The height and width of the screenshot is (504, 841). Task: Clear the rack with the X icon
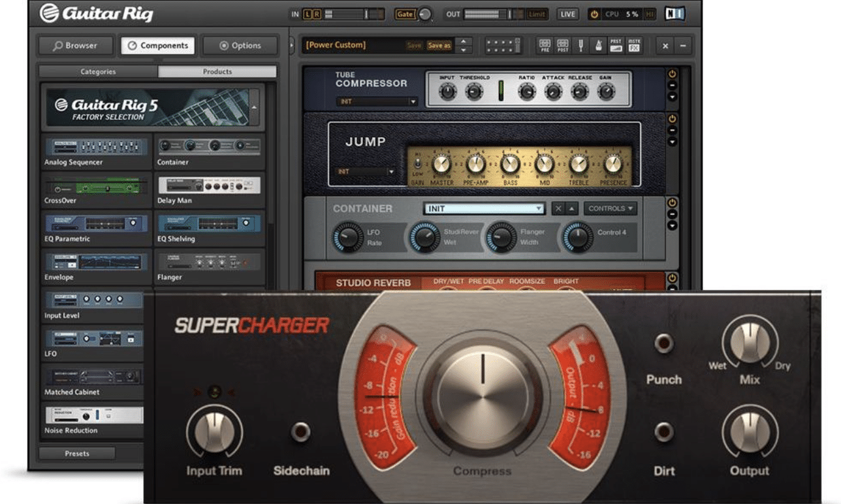665,46
